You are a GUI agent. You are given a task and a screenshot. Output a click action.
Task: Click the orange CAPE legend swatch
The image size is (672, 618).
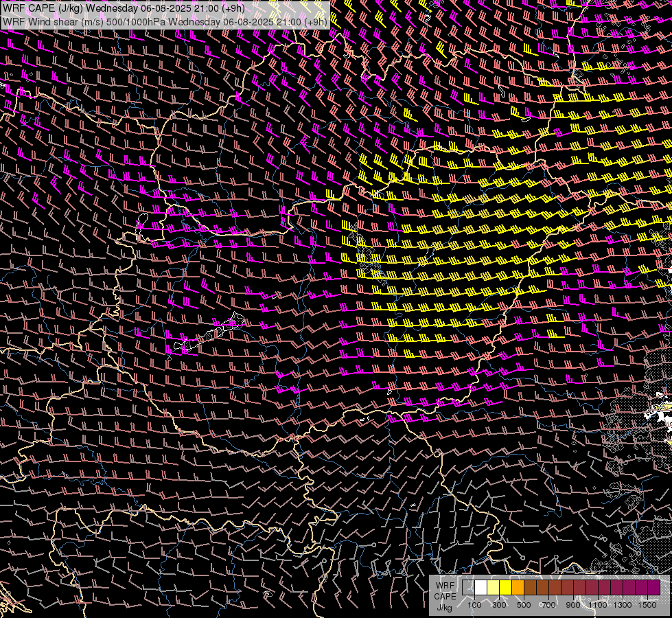coord(518,588)
